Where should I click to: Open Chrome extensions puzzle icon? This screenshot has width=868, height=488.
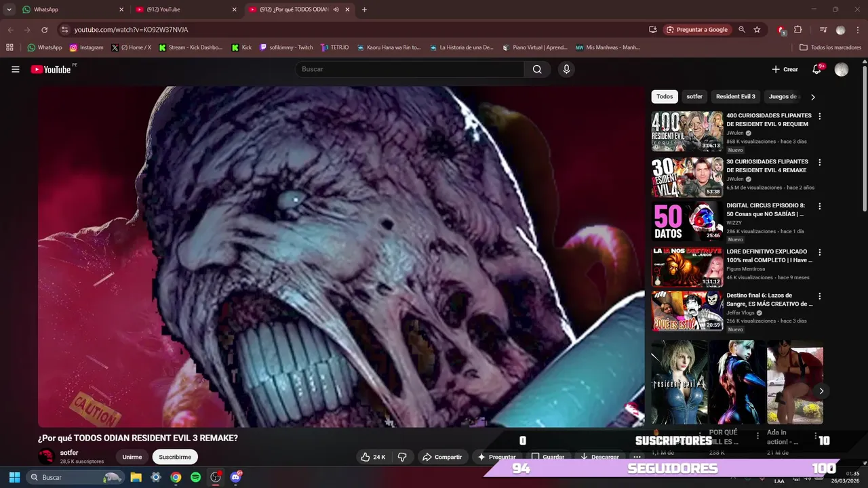798,30
